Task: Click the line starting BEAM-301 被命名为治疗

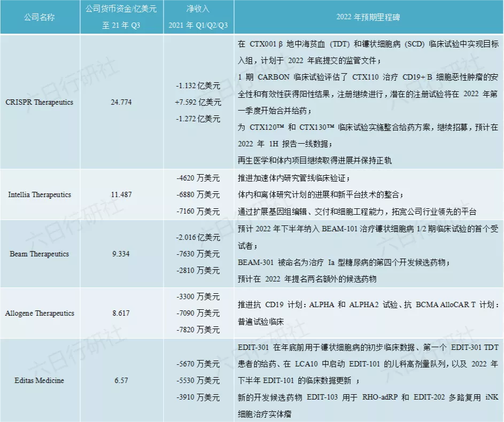Action: click(x=344, y=262)
